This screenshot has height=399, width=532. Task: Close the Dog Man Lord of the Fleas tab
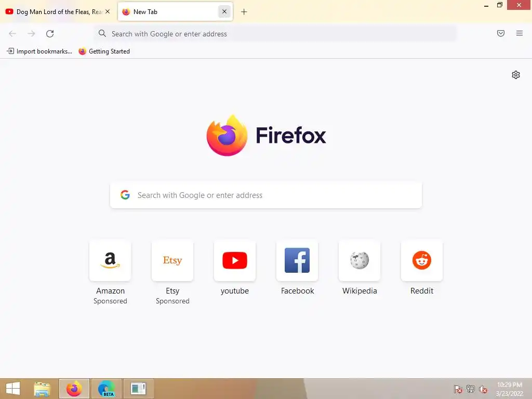coord(108,11)
